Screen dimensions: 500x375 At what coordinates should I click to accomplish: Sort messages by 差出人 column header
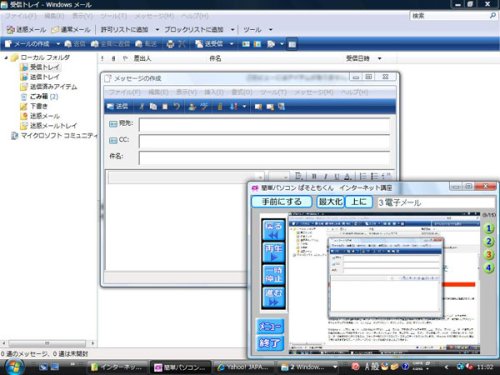point(142,58)
